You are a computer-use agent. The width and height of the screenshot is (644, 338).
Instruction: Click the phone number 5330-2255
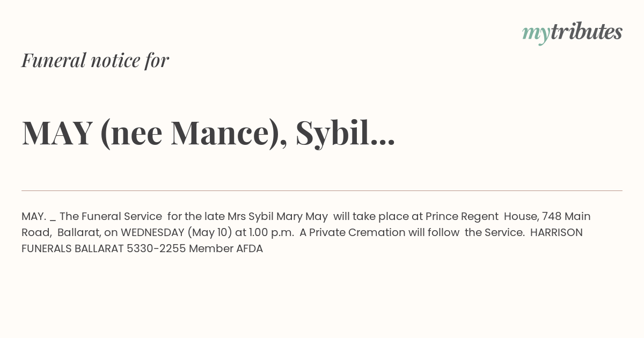[x=156, y=248]
